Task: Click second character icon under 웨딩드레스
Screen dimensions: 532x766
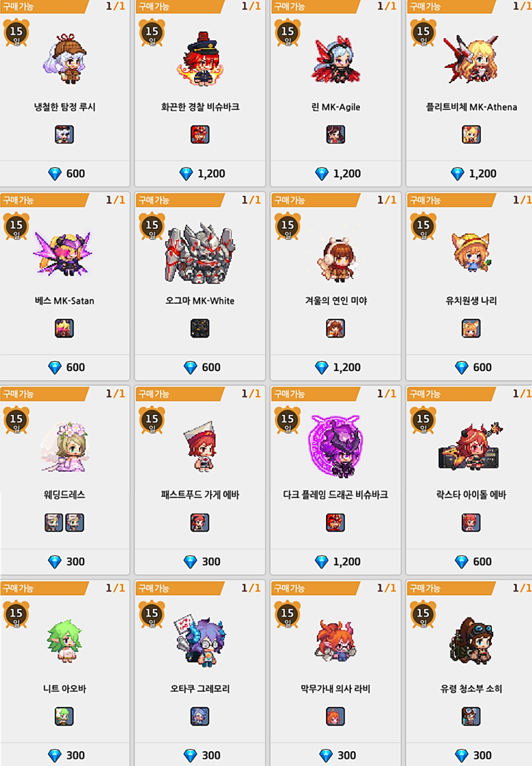Action: coord(75,522)
